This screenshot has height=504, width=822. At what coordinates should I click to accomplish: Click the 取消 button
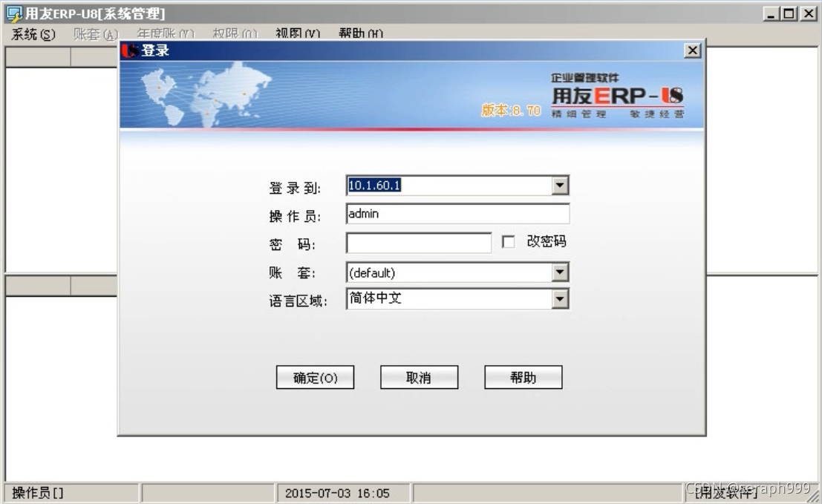[x=419, y=377]
